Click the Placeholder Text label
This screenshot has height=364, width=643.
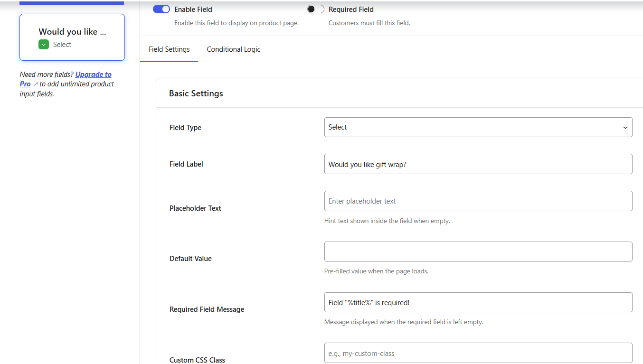[x=195, y=208]
